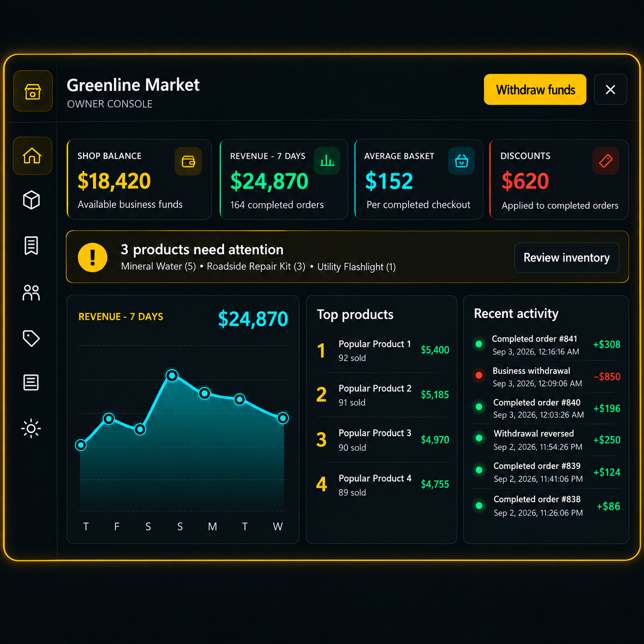Image resolution: width=644 pixels, height=644 pixels.
Task: Open Completed order #840 activity entry
Action: (546, 408)
